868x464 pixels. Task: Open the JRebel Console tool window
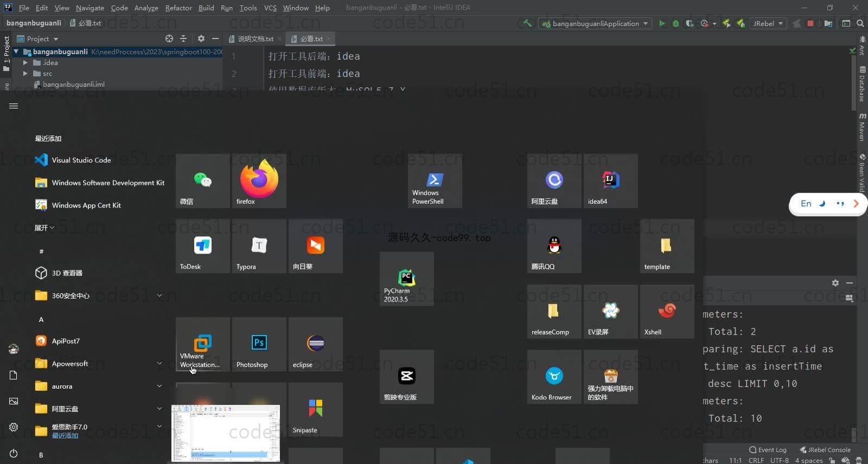pos(825,450)
